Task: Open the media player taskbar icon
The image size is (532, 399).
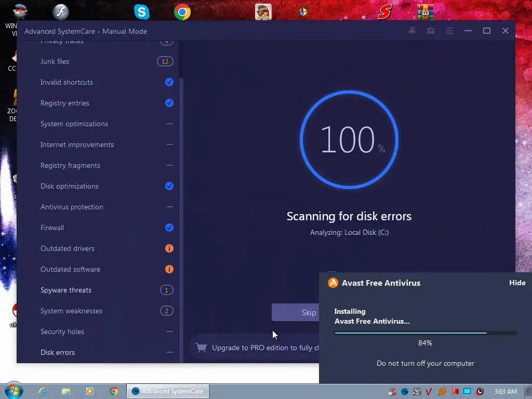Action: (x=89, y=391)
